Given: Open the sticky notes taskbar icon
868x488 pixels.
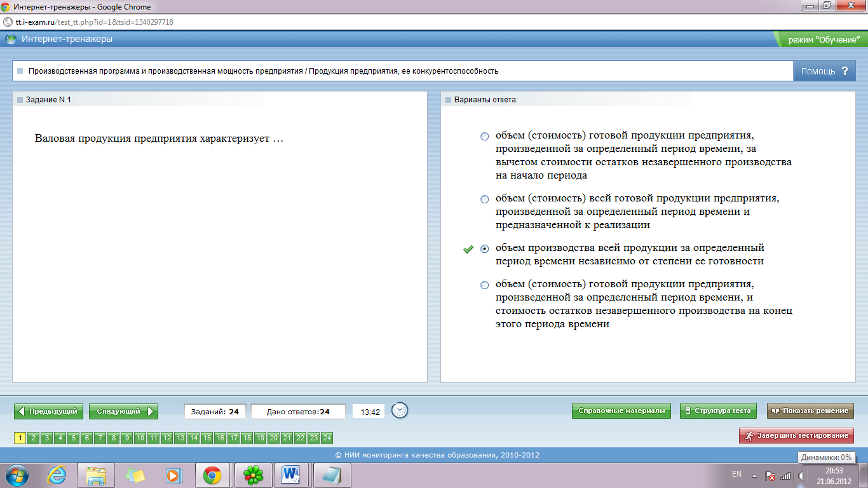Looking at the screenshot, I should tap(135, 475).
